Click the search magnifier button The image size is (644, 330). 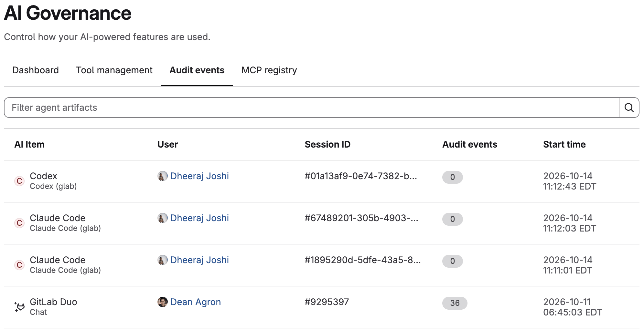click(629, 108)
